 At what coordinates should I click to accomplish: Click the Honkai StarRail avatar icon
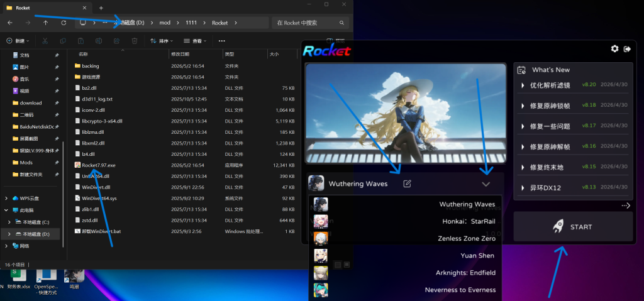tap(321, 221)
